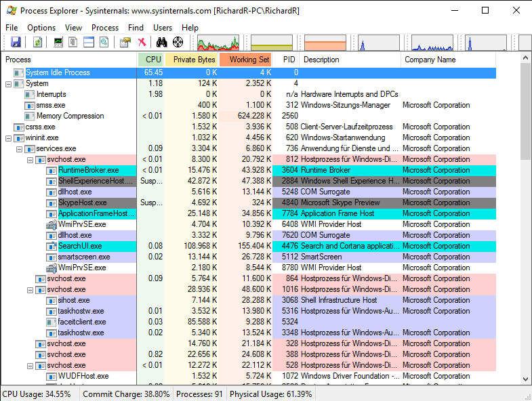The image size is (532, 401).
Task: Click the icon beside SearchUI.exe
Action: tap(52, 247)
